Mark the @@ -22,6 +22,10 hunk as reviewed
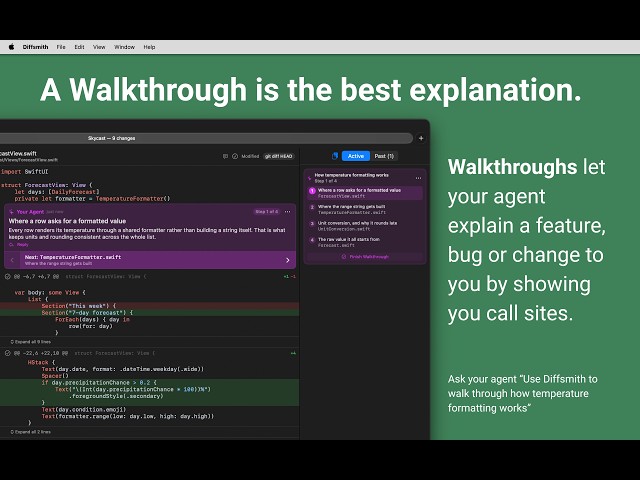The height and width of the screenshot is (480, 640). 7,353
